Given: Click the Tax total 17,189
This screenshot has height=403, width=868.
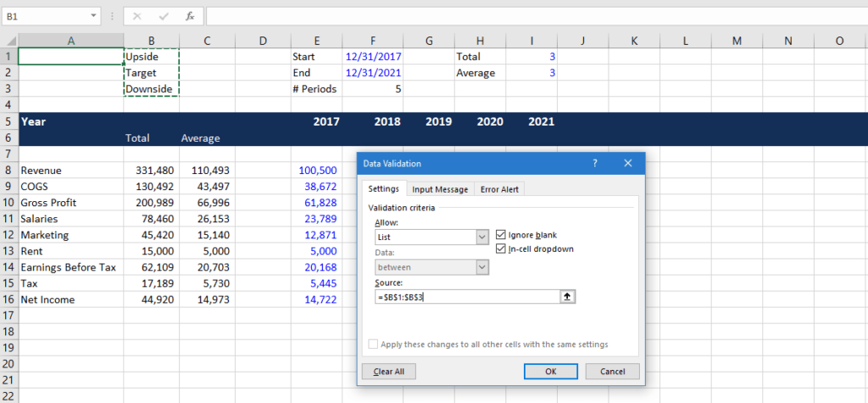Looking at the screenshot, I should [x=151, y=283].
